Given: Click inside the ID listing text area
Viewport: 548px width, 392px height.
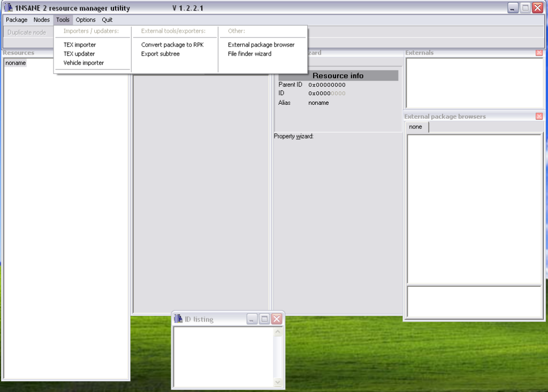Looking at the screenshot, I should point(224,357).
